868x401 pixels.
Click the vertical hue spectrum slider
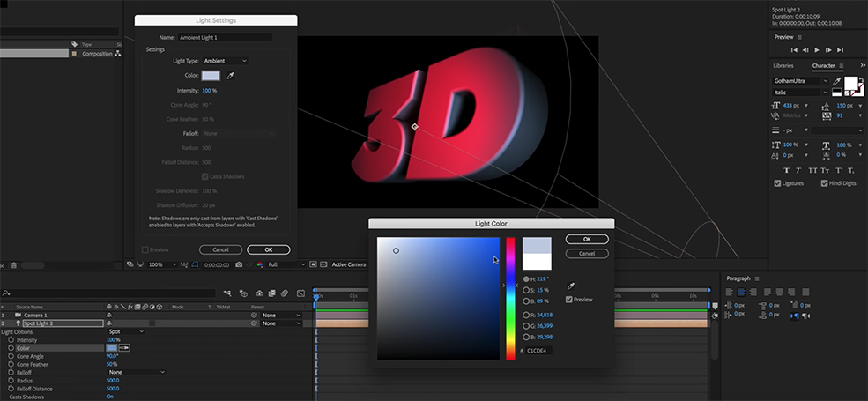click(x=510, y=299)
